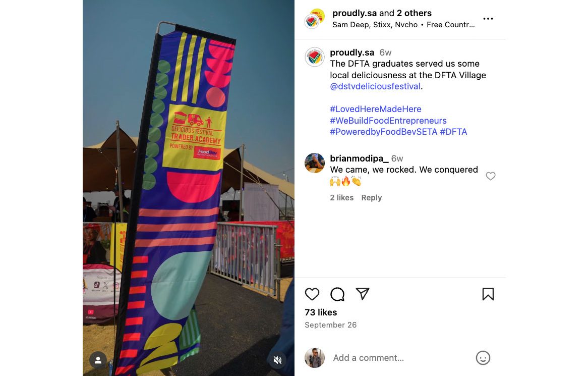The image size is (588, 376).
Task: Click into the Add a comment field
Action: coord(401,358)
